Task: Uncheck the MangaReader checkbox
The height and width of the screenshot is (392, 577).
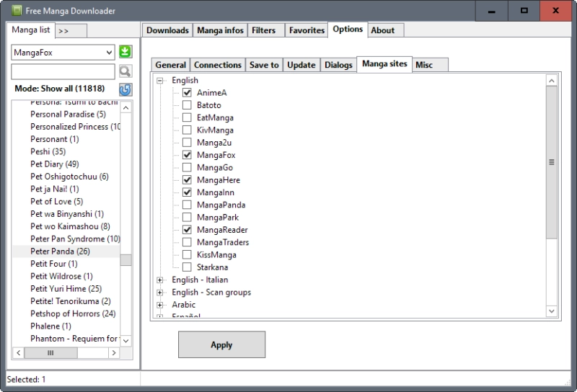Action: 187,230
